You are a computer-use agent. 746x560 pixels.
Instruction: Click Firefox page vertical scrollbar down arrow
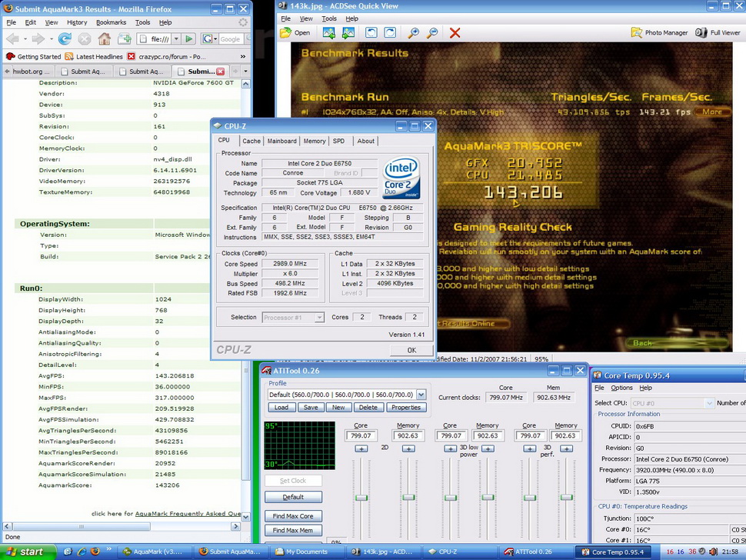click(x=245, y=516)
